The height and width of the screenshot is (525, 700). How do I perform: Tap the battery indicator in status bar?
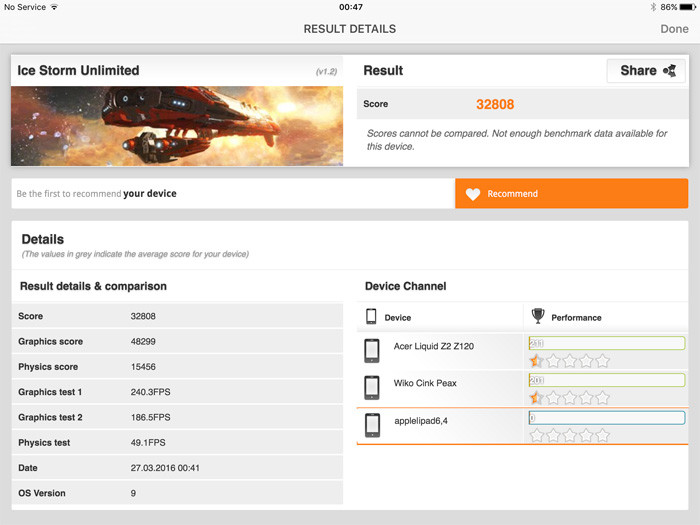[683, 7]
